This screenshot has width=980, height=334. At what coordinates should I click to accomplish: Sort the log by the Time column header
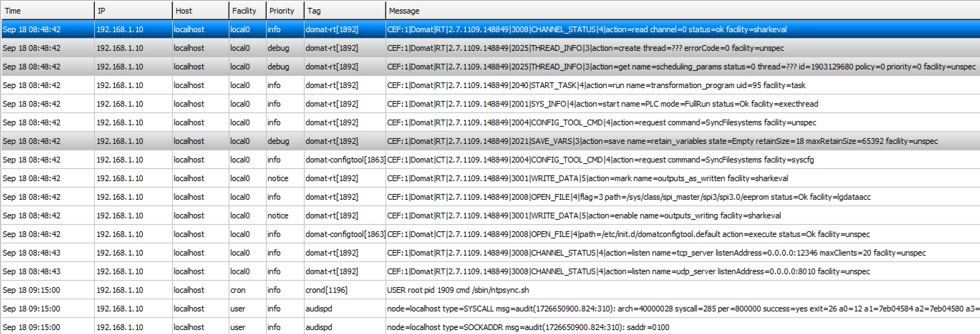(x=48, y=11)
